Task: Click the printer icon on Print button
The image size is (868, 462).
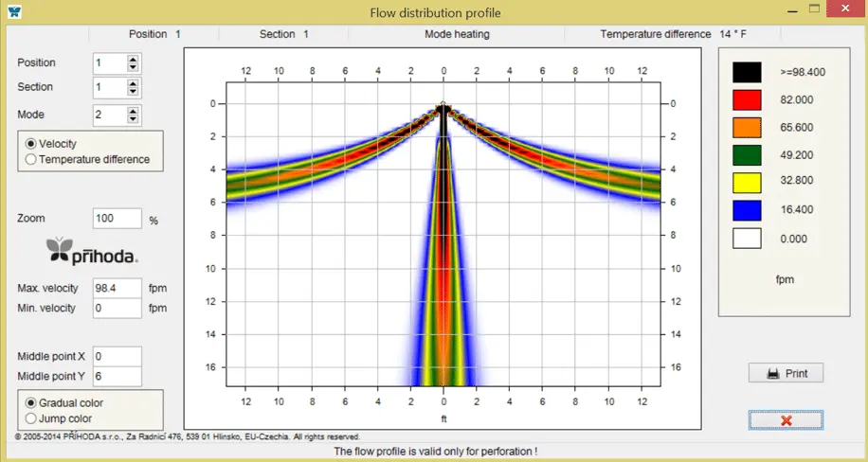Action: (x=773, y=374)
